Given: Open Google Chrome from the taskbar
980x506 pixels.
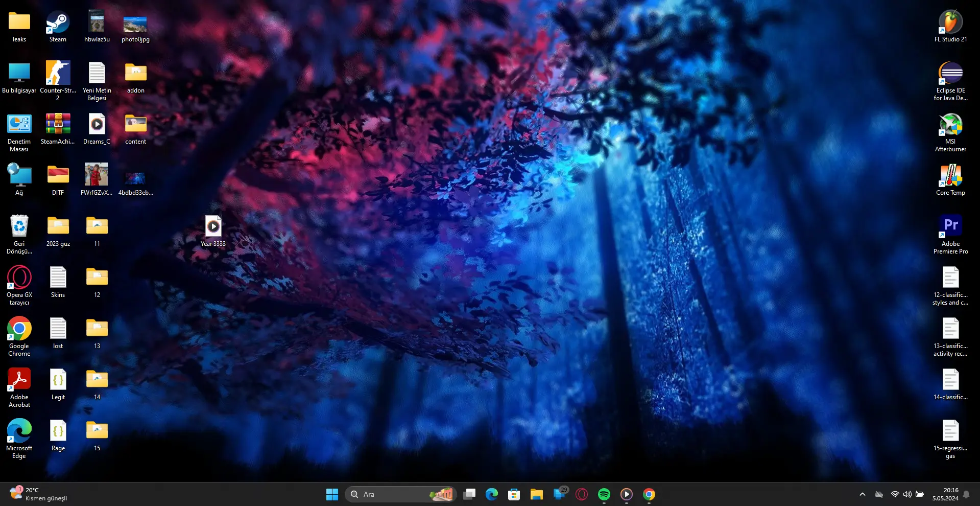Looking at the screenshot, I should point(649,494).
